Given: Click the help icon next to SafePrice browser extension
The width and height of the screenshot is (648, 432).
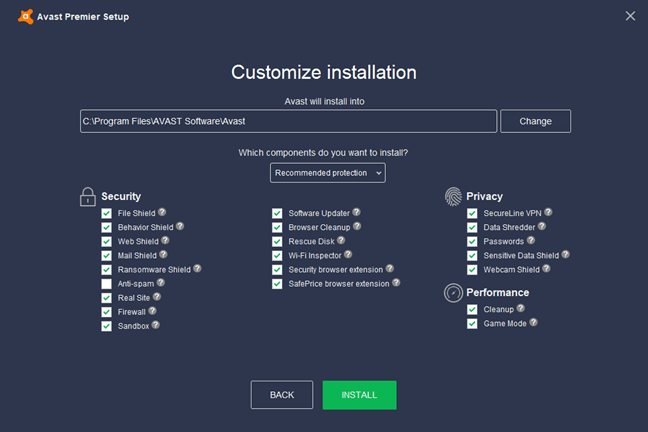Looking at the screenshot, I should tap(396, 283).
